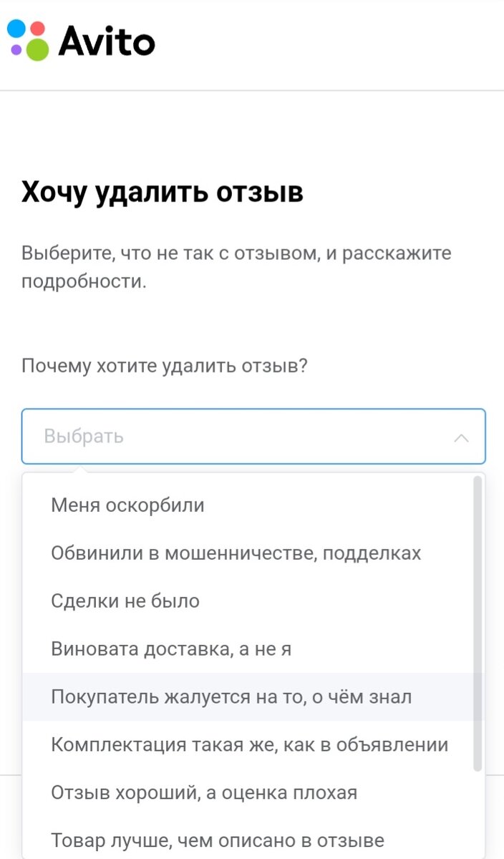The image size is (504, 859).
Task: Click the purple dot of the Avito logo
Action: [x=16, y=49]
